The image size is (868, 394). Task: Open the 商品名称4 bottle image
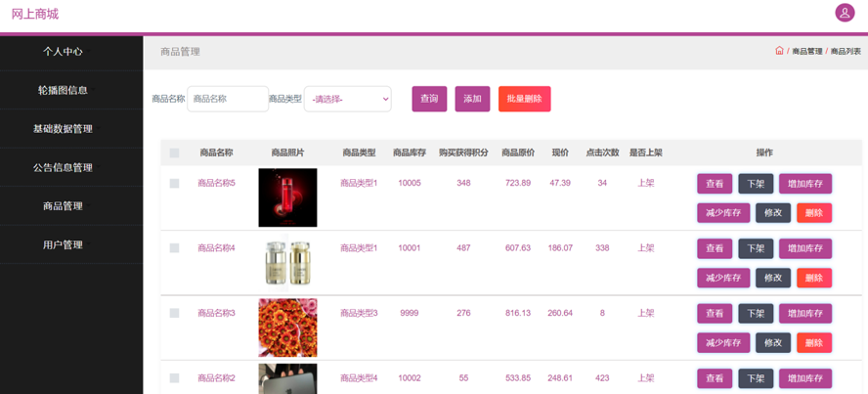tap(287, 263)
